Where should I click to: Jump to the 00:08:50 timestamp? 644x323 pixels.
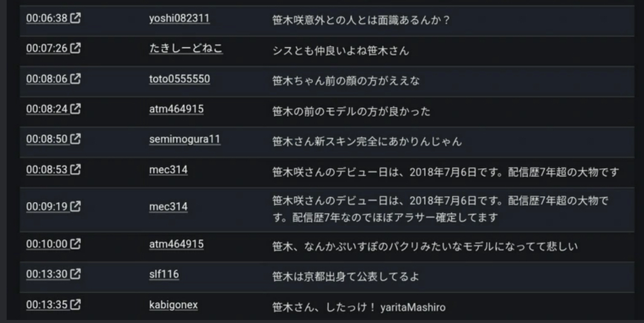(x=47, y=140)
